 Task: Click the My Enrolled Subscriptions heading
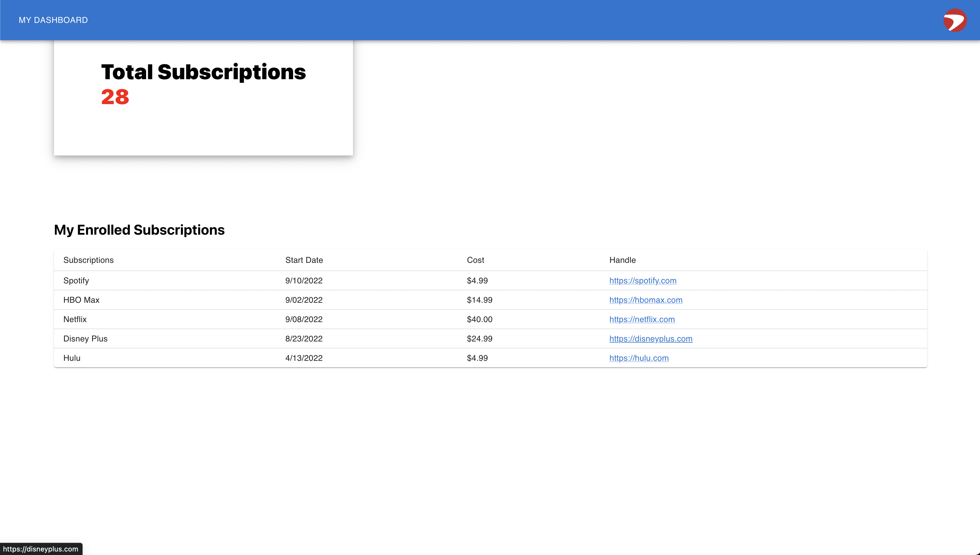coord(139,230)
